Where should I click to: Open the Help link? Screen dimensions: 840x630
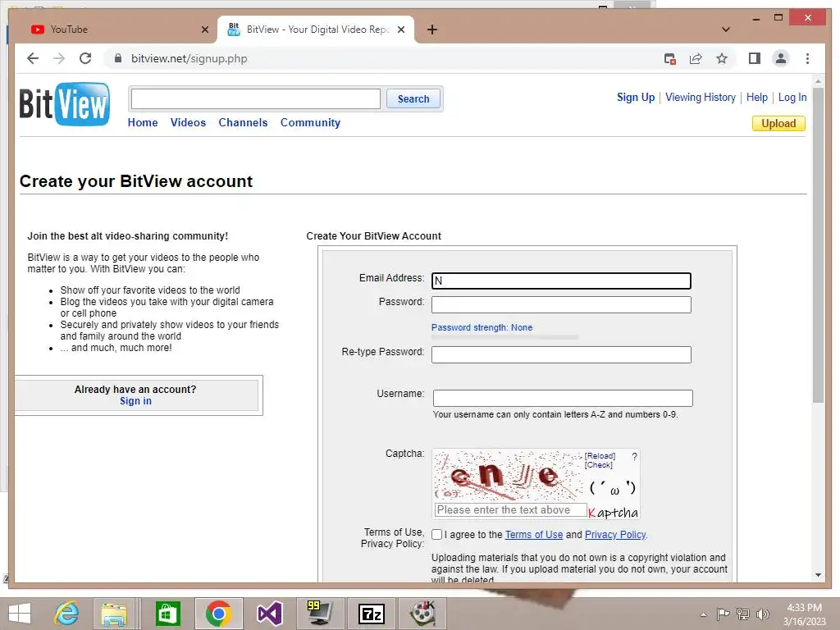point(756,98)
